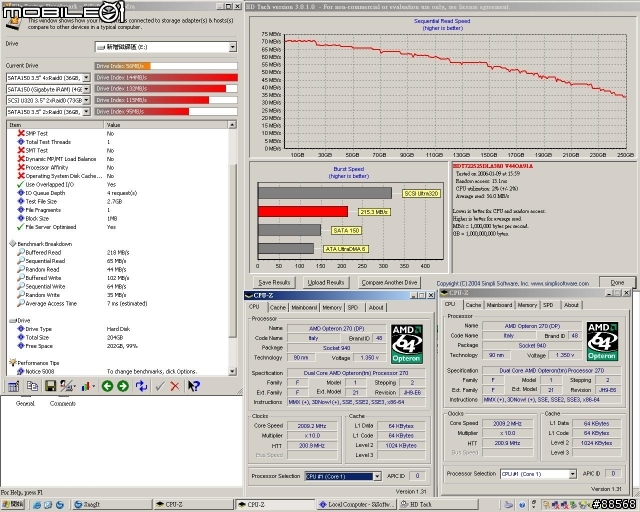Select the Notice 5008 tip row

tap(118, 372)
